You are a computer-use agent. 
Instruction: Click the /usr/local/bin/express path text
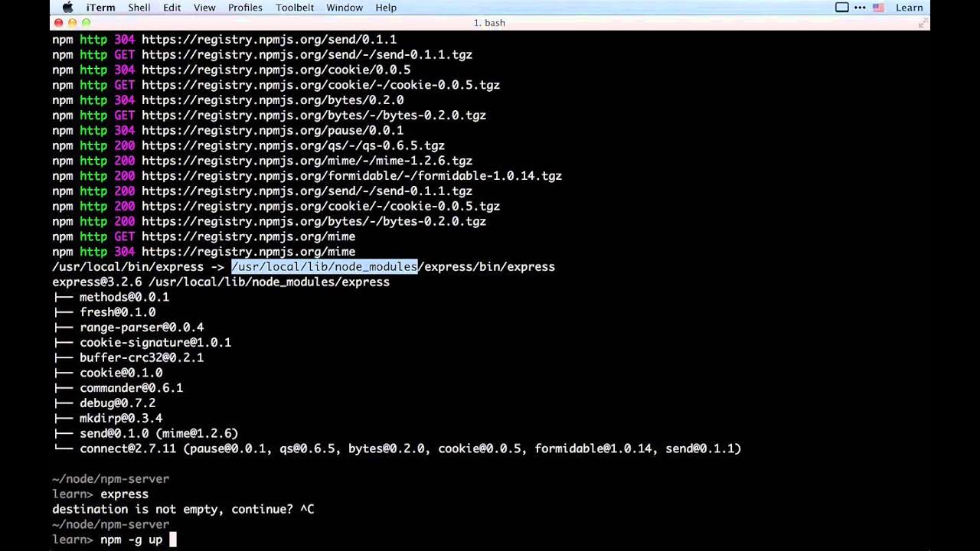click(x=128, y=267)
